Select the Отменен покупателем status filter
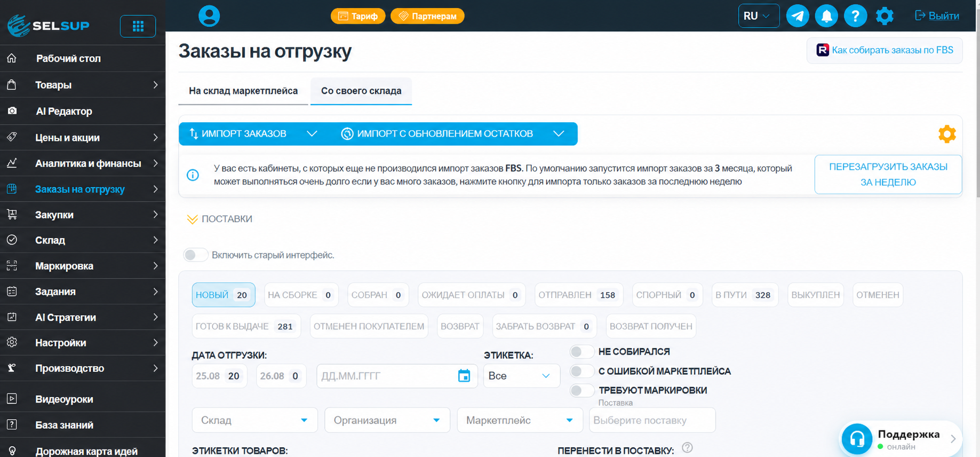980x457 pixels. tap(369, 326)
